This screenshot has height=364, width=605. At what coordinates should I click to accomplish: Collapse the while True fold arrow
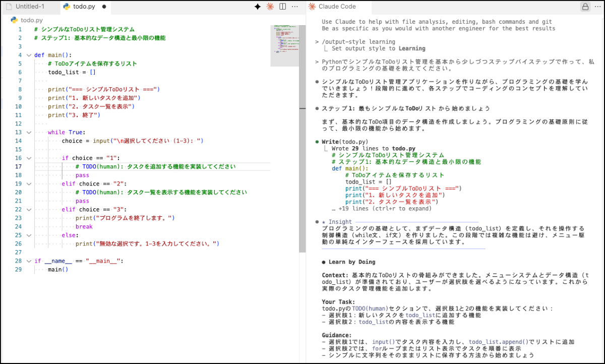[29, 132]
